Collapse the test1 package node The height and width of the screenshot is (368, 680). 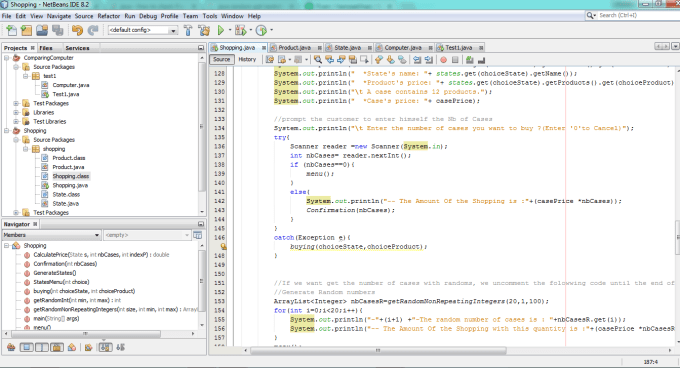(26, 76)
